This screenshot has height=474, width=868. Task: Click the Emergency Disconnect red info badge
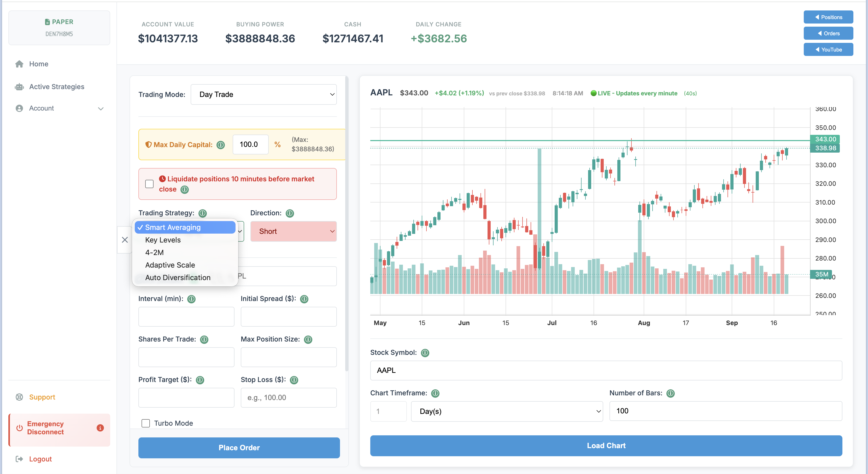point(100,428)
